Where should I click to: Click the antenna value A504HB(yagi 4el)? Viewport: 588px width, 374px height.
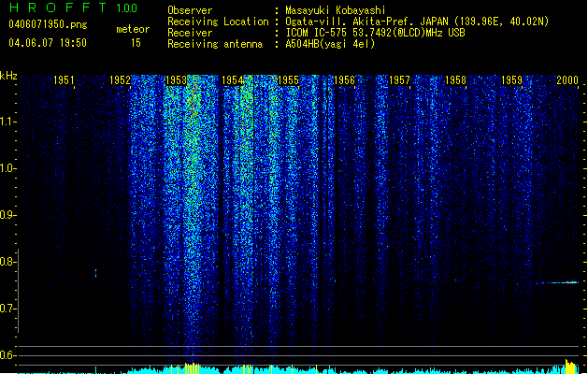click(x=330, y=44)
